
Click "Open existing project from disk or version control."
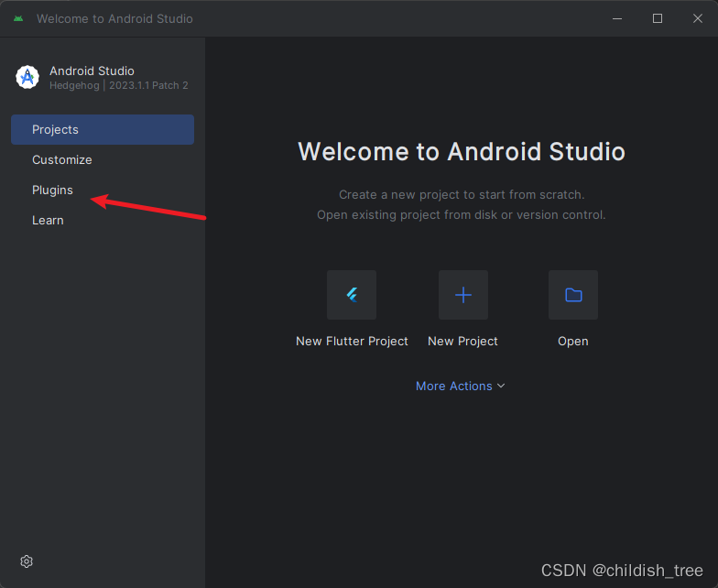pos(462,214)
